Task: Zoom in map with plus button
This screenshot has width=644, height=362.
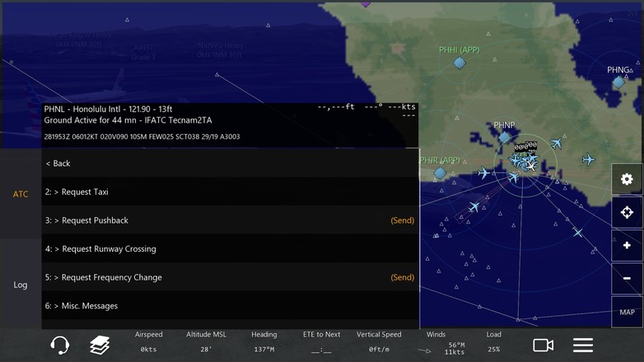Action: pyautogui.click(x=627, y=245)
